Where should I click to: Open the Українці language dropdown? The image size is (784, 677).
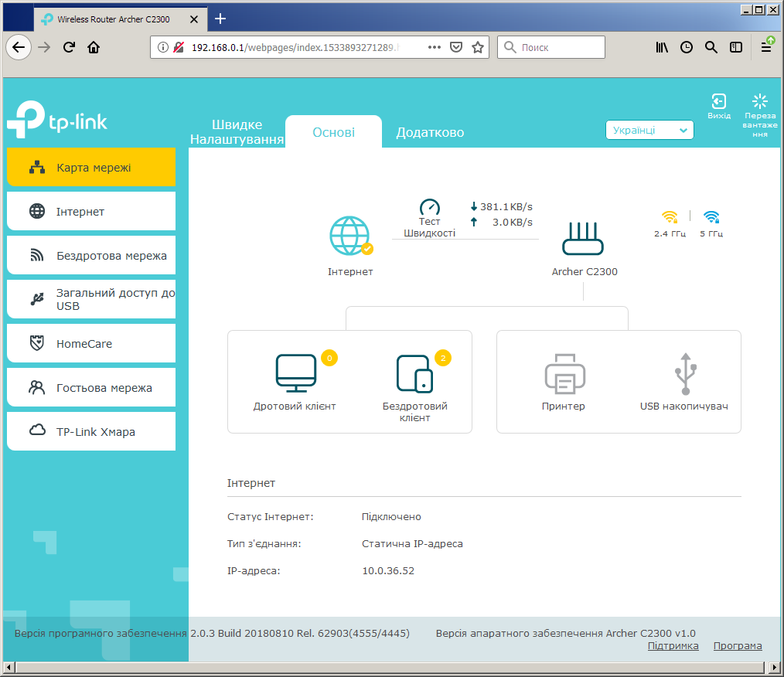[649, 131]
